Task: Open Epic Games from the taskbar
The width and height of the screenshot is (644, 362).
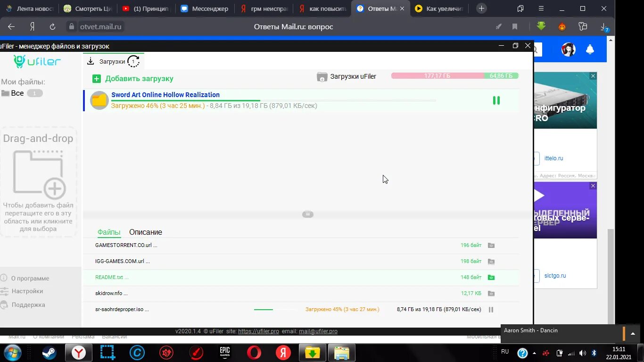Action: pyautogui.click(x=224, y=353)
